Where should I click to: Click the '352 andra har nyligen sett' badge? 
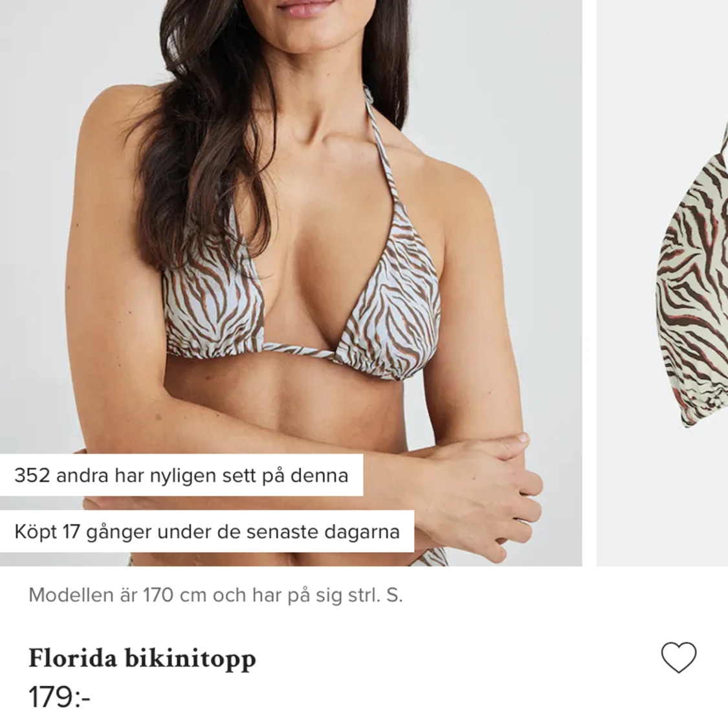click(x=182, y=476)
